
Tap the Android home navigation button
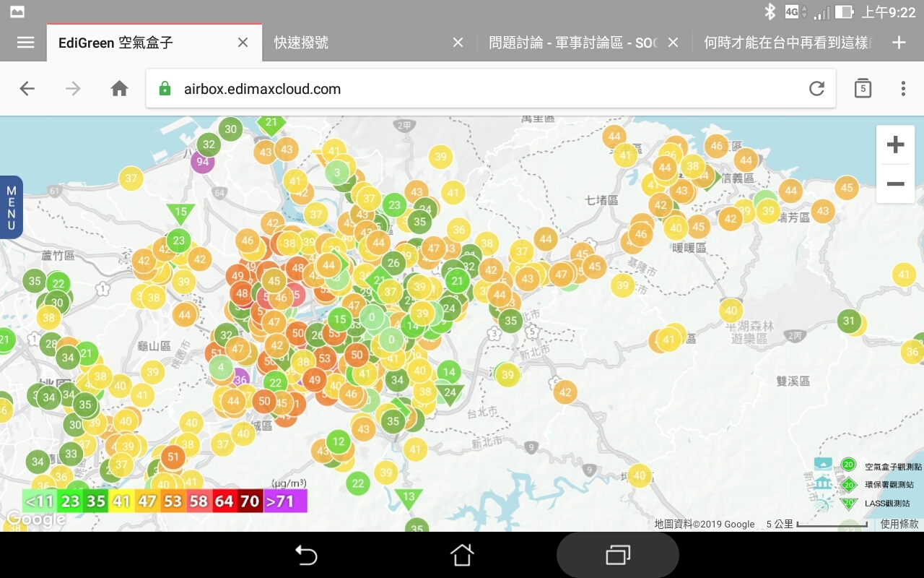point(462,555)
